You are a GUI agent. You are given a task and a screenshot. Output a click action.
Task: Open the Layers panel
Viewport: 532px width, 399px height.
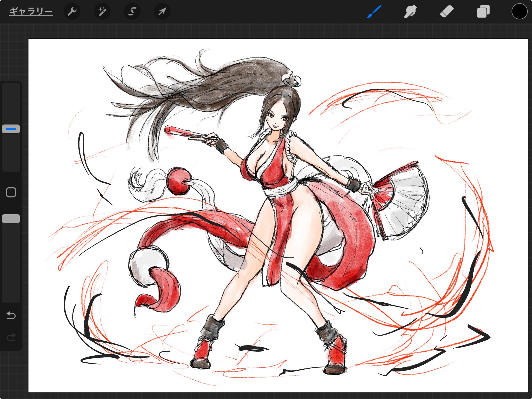click(483, 11)
